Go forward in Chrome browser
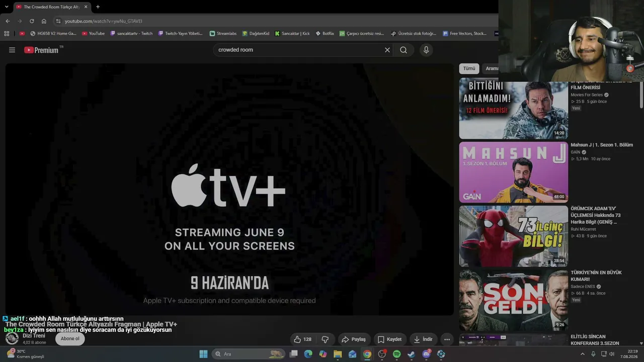Image resolution: width=644 pixels, height=362 pixels. (x=20, y=21)
